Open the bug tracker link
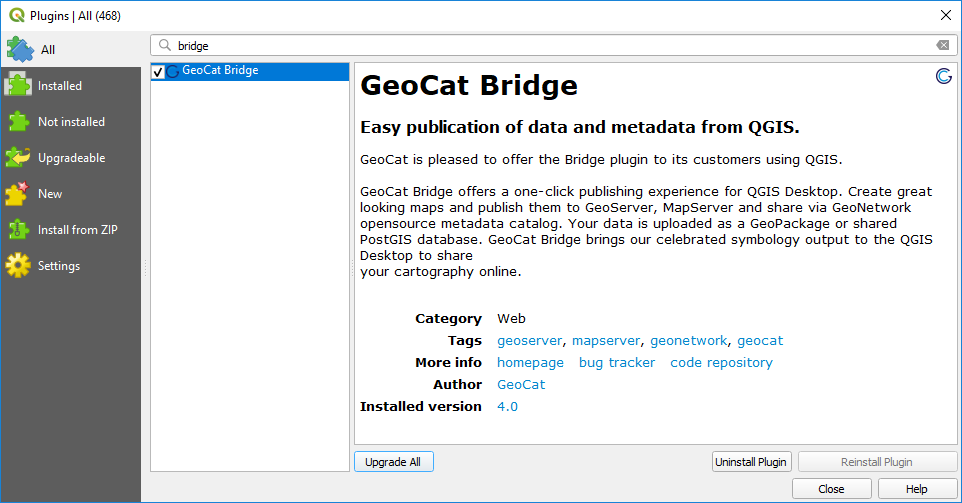This screenshot has width=962, height=503. [617, 363]
